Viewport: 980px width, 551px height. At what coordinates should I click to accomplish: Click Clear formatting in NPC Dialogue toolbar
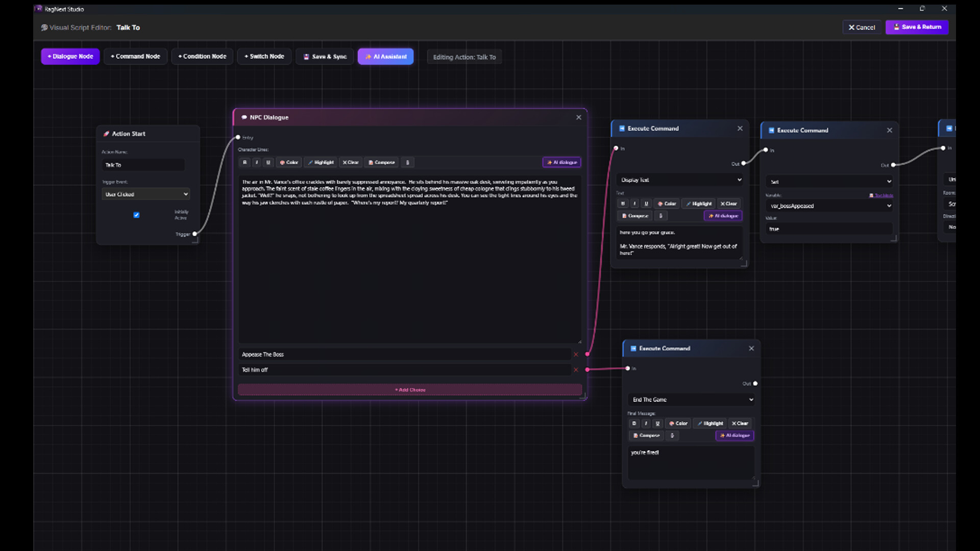(351, 162)
